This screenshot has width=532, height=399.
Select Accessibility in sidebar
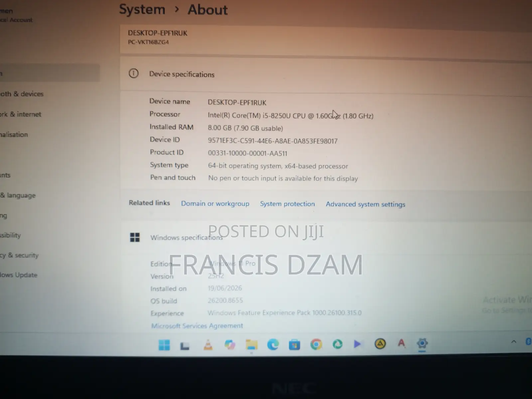click(10, 235)
